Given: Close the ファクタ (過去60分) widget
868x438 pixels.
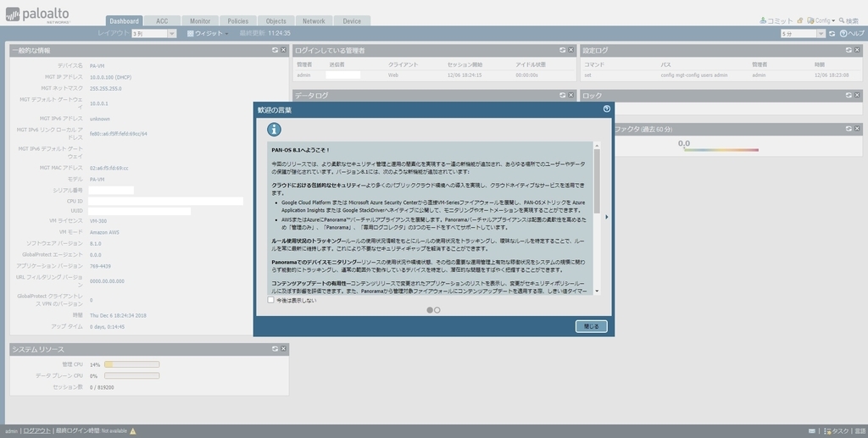Looking at the screenshot, I should (x=857, y=128).
